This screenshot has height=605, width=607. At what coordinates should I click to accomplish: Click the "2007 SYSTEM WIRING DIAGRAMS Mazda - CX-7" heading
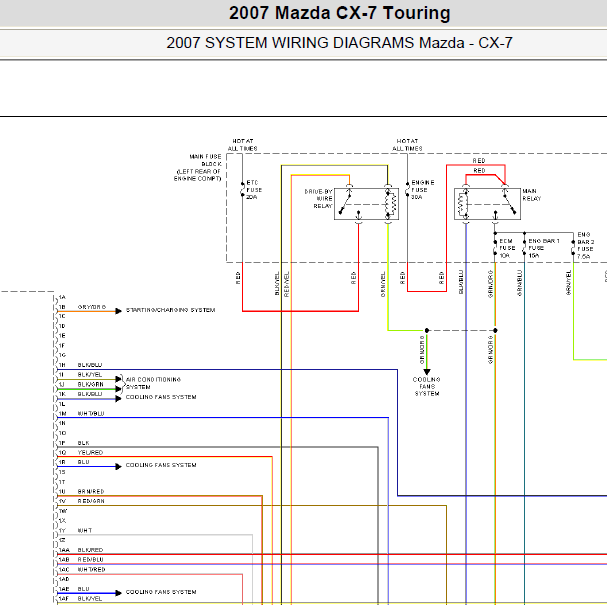coord(340,43)
